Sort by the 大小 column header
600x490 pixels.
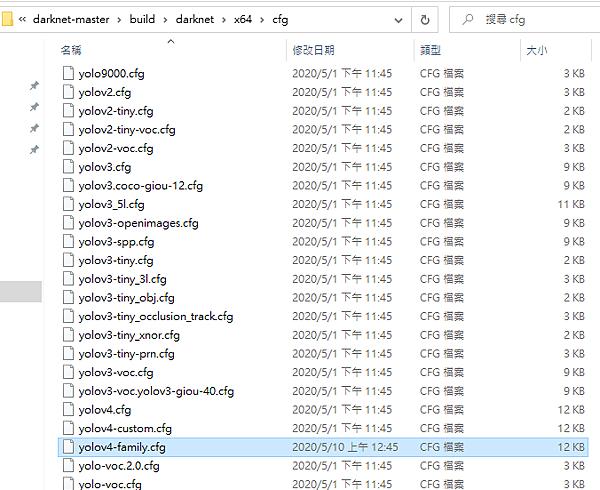pos(537,50)
